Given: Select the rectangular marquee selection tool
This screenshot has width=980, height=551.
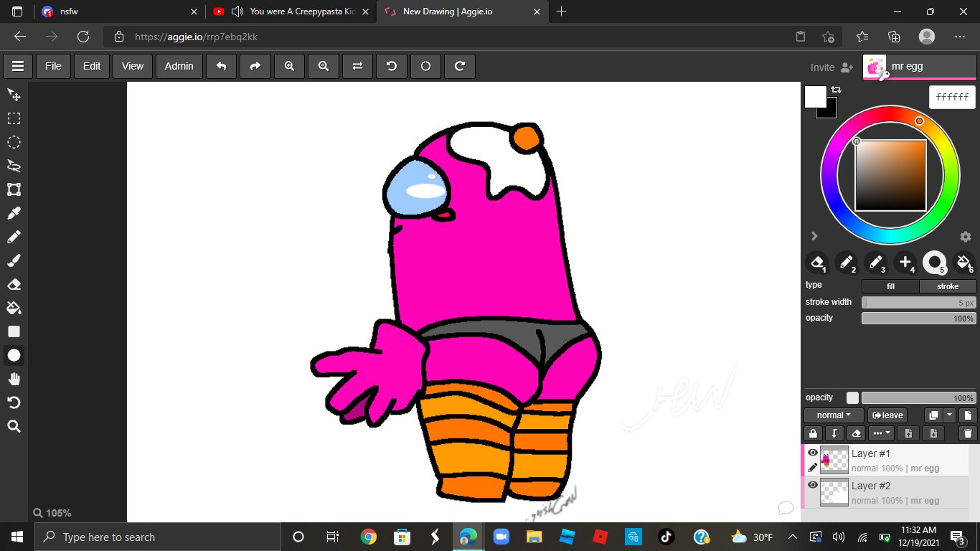Looking at the screenshot, I should click(x=14, y=118).
